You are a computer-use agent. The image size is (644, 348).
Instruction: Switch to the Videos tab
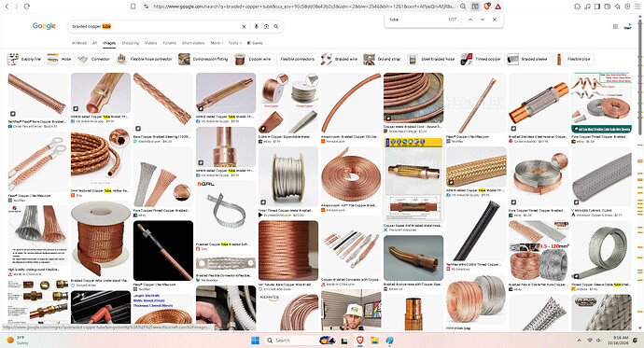[150, 43]
